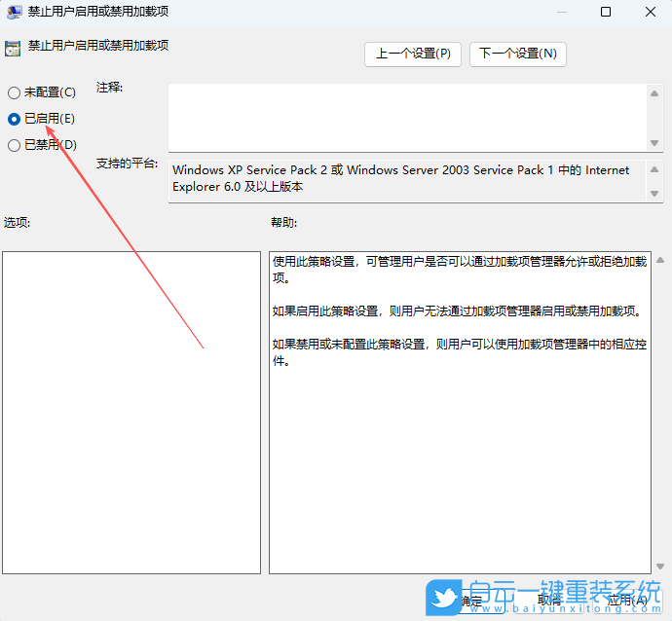Close the policy dialog window

tap(651, 12)
